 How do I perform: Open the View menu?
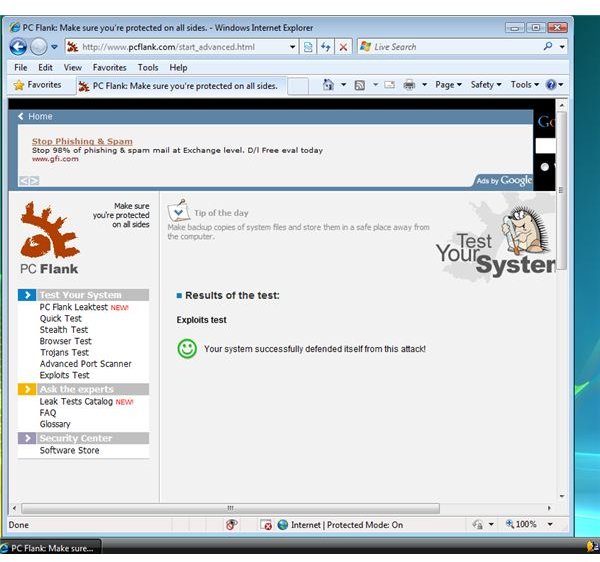coord(72,67)
